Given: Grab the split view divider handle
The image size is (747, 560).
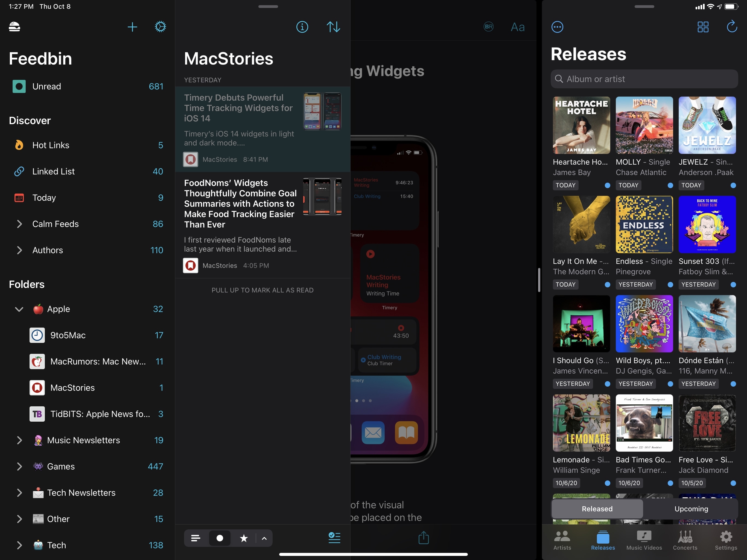Looking at the screenshot, I should pos(539,280).
